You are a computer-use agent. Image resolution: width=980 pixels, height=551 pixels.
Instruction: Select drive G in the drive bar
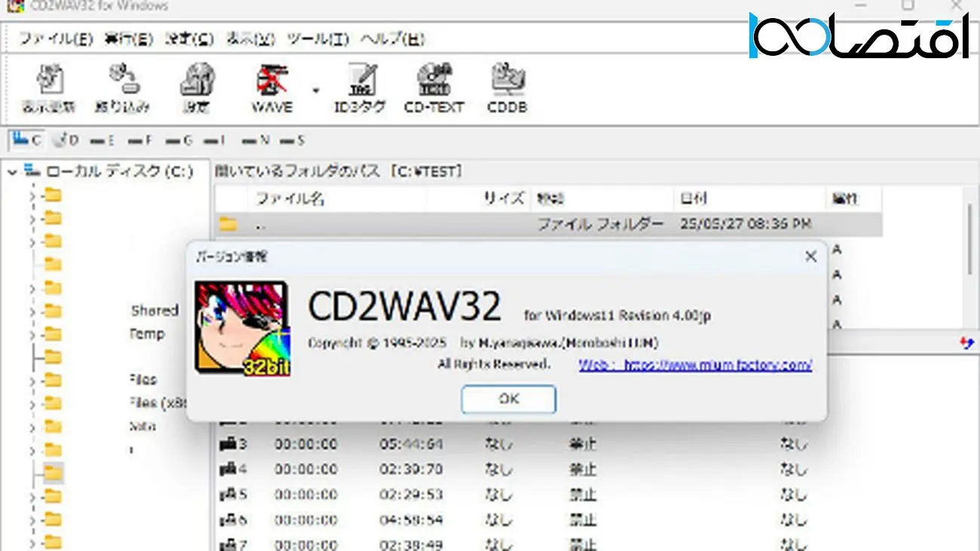tap(179, 140)
